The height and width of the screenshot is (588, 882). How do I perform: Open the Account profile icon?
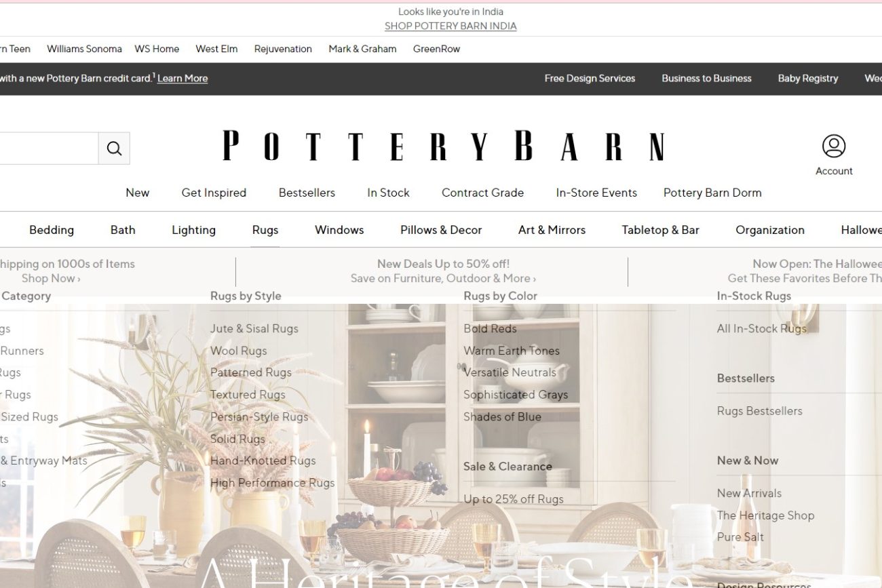pyautogui.click(x=834, y=146)
